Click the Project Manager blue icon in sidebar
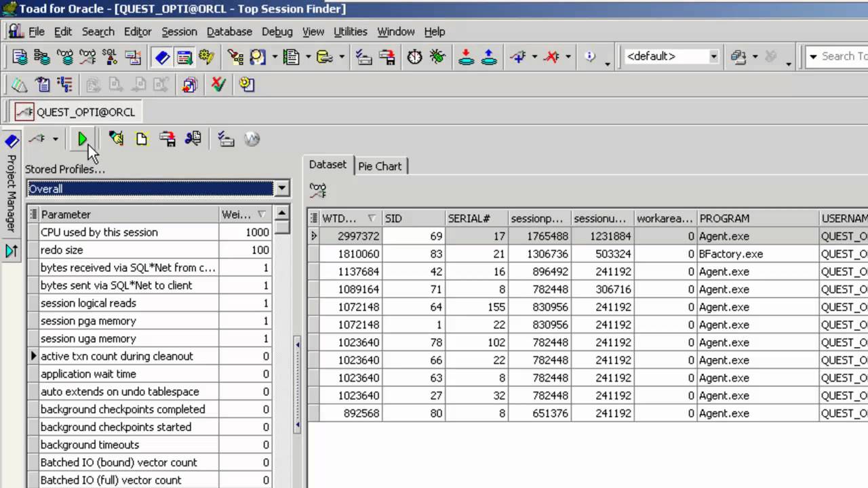The width and height of the screenshot is (868, 488). [x=12, y=141]
